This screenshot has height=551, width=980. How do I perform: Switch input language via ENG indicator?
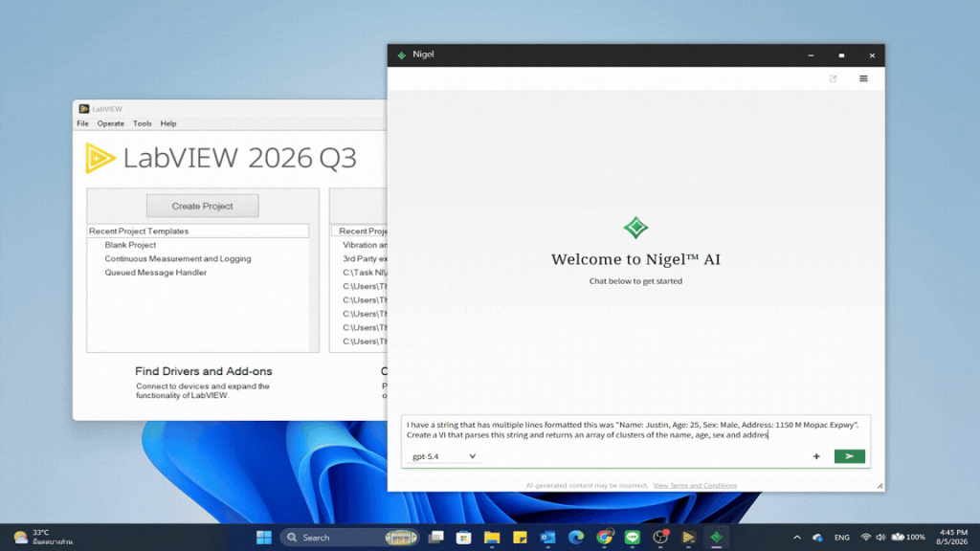(842, 538)
